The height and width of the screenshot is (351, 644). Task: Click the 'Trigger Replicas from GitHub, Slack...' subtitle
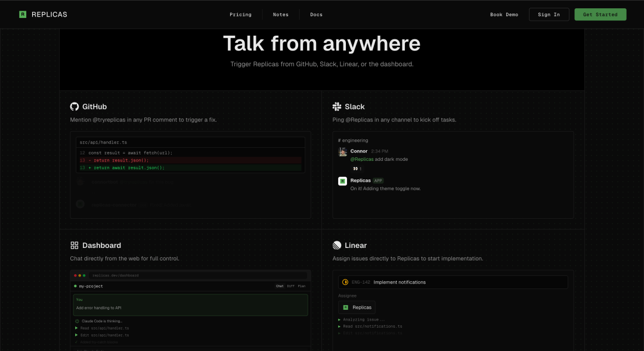321,64
